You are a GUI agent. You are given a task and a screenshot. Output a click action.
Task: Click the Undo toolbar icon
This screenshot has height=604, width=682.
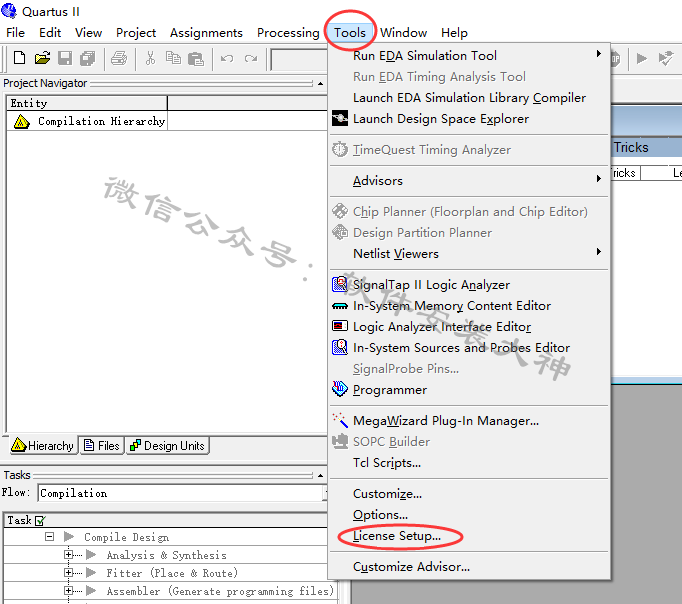tap(227, 58)
